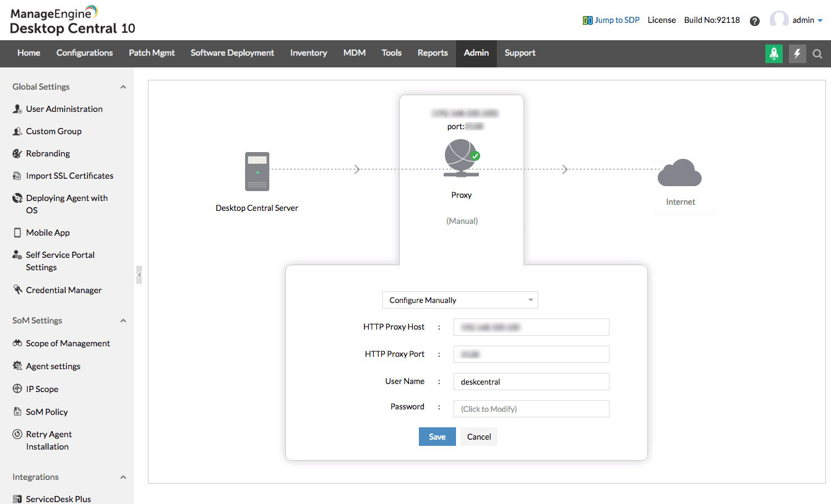
Task: Open the lightning bolt quick links icon
Action: pyautogui.click(x=797, y=54)
